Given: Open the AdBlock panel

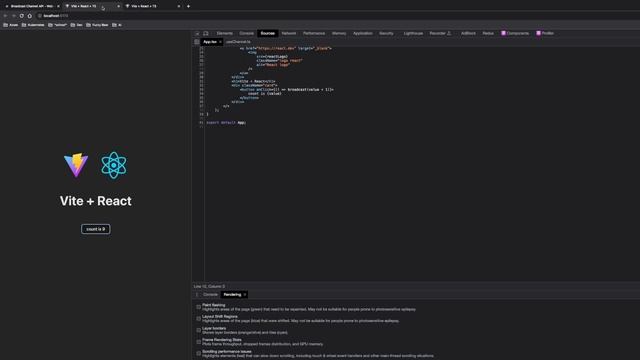Looking at the screenshot, I should [468, 33].
